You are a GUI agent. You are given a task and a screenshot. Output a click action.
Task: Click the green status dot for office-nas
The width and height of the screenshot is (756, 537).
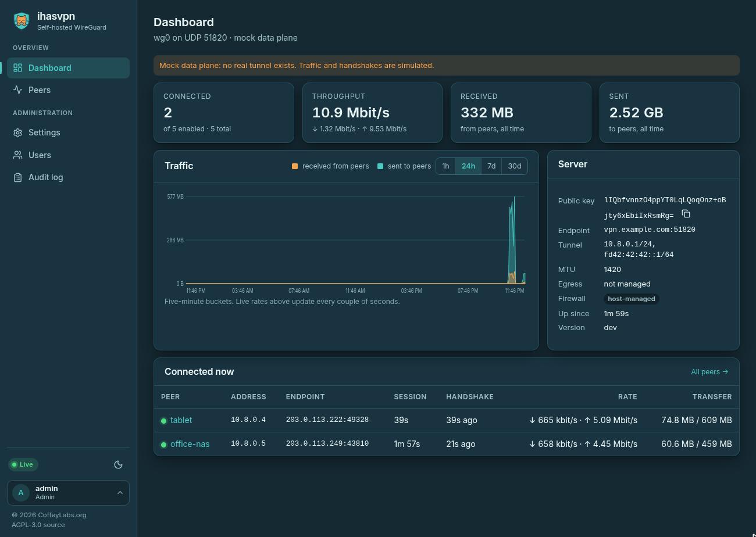163,445
